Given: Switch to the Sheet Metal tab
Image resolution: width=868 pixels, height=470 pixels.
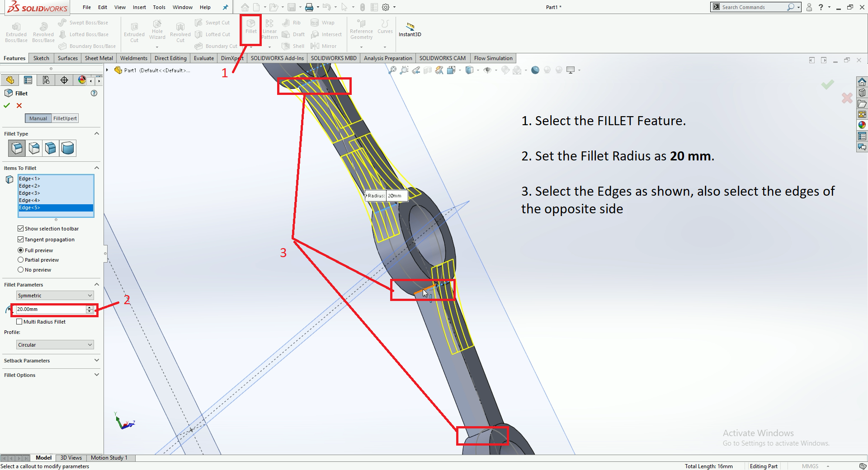Looking at the screenshot, I should (x=99, y=58).
